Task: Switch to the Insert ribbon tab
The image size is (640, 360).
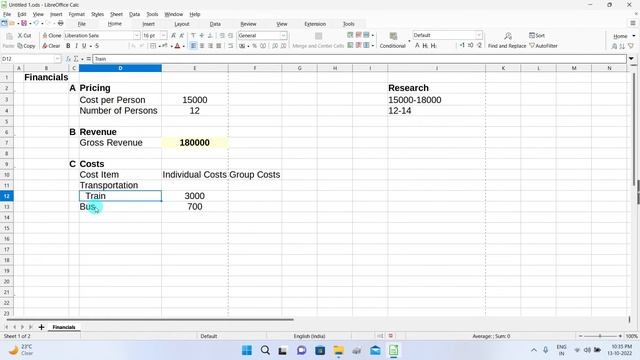Action: [x=148, y=24]
